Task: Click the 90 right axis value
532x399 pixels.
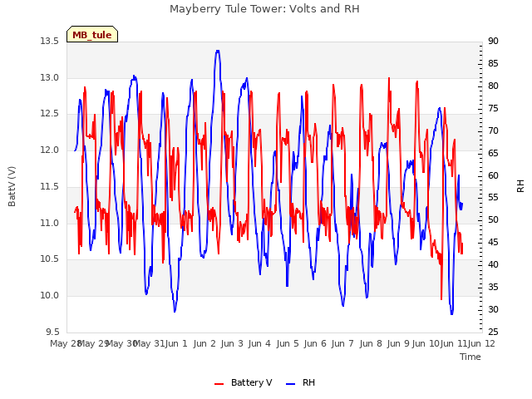Action: tap(493, 42)
